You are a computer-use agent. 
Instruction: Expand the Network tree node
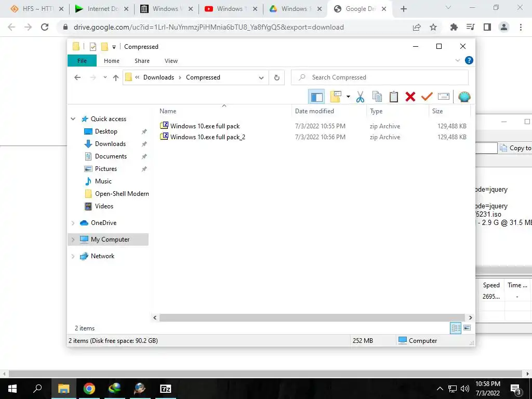pos(73,256)
